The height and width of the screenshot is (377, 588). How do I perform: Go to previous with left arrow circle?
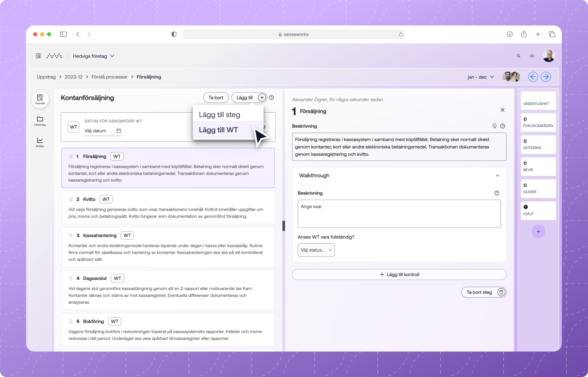(533, 77)
